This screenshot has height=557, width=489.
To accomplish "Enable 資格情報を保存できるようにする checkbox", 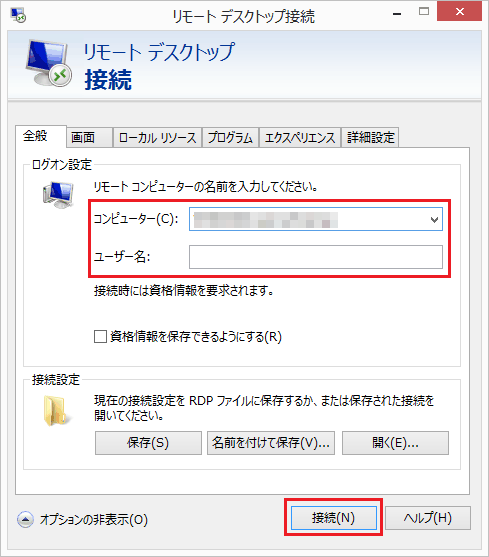I will pos(100,336).
